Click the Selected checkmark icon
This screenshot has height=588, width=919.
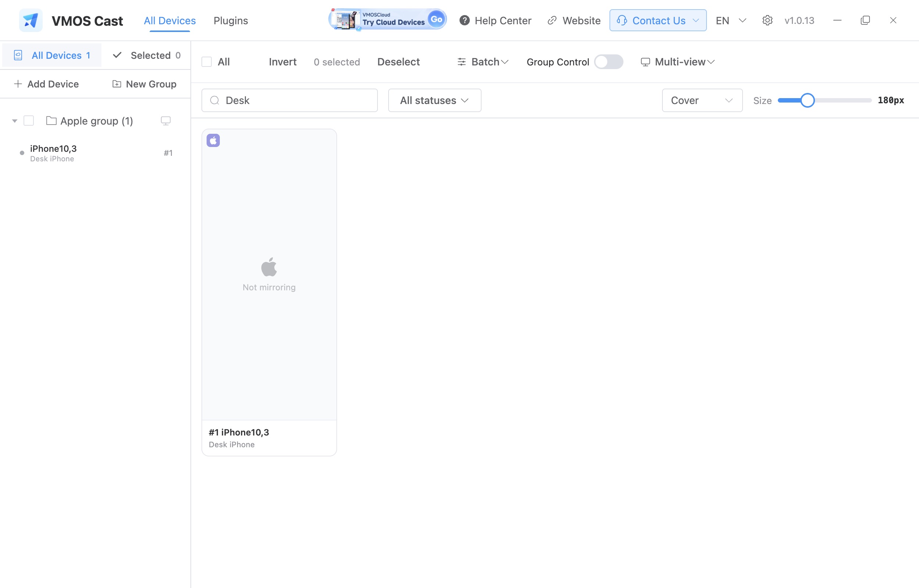(117, 55)
